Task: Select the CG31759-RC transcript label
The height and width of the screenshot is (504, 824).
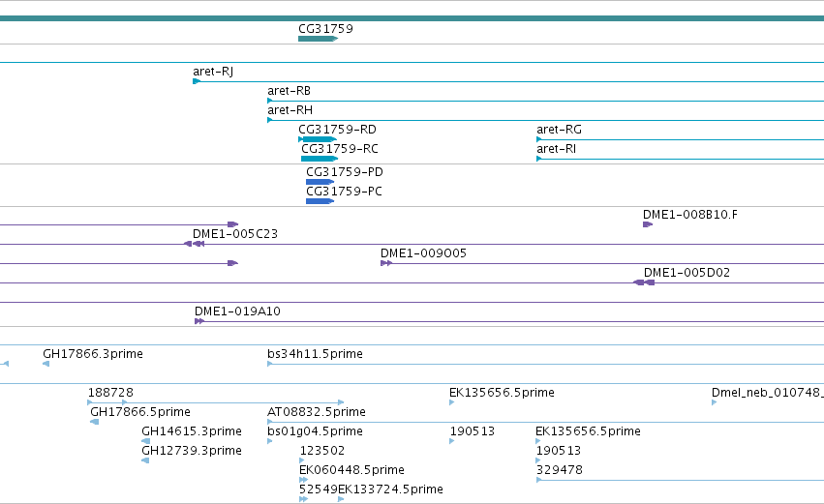Action: (340, 149)
